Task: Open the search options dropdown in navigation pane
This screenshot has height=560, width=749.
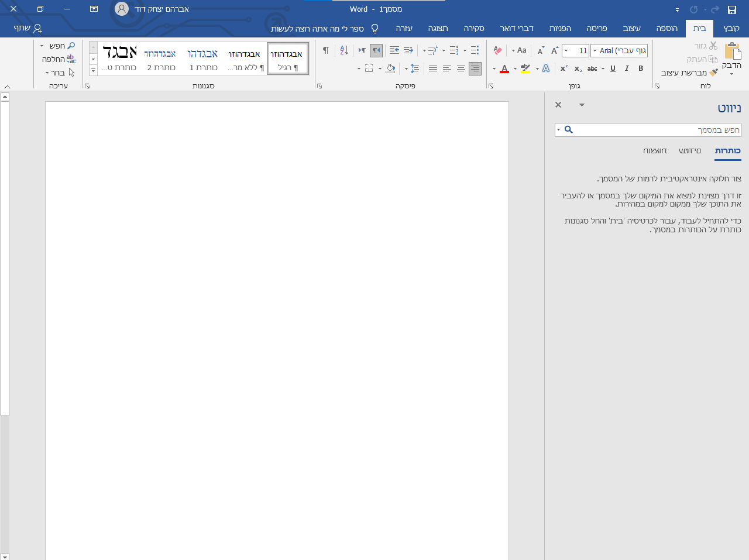Action: point(559,130)
